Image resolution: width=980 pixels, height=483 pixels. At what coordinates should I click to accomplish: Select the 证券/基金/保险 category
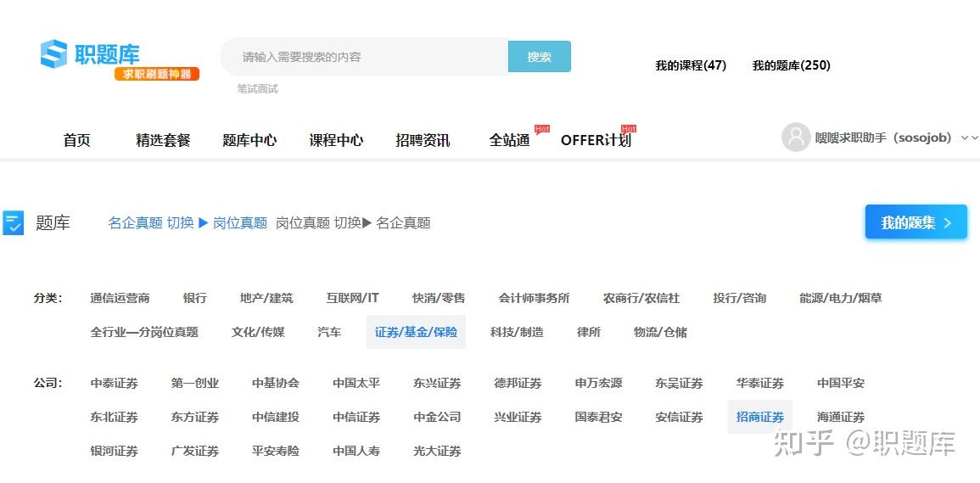pyautogui.click(x=416, y=332)
